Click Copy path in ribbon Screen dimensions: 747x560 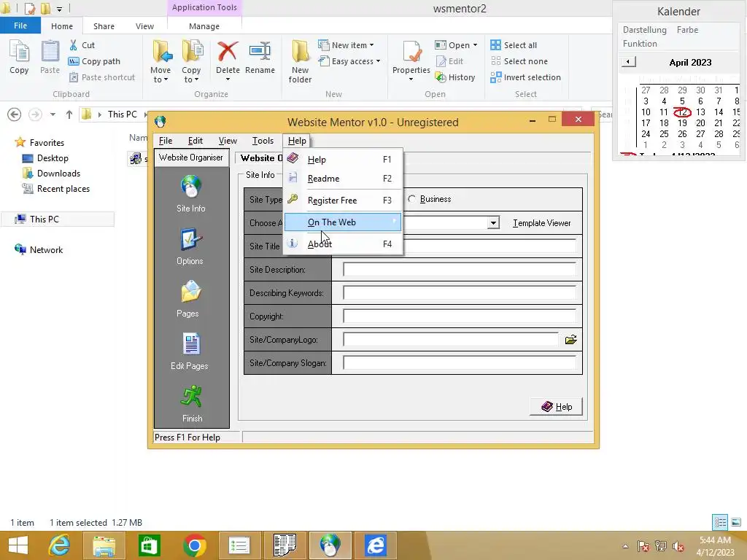pyautogui.click(x=94, y=61)
